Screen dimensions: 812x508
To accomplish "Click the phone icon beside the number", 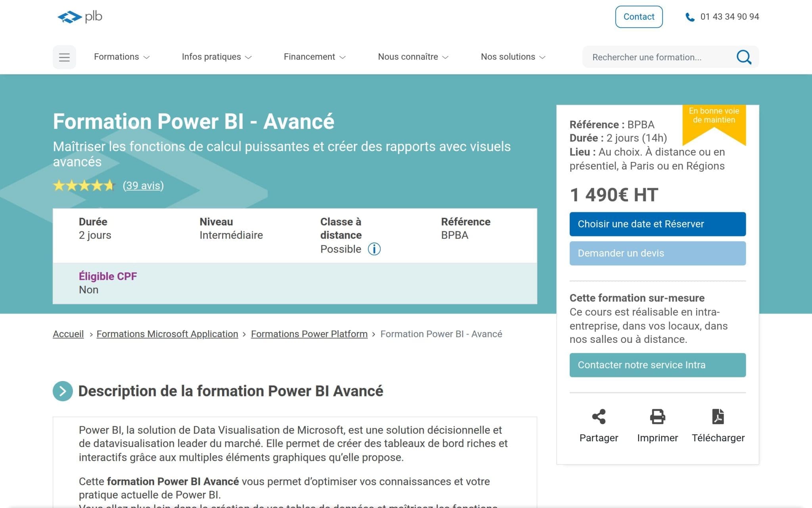I will coord(690,17).
